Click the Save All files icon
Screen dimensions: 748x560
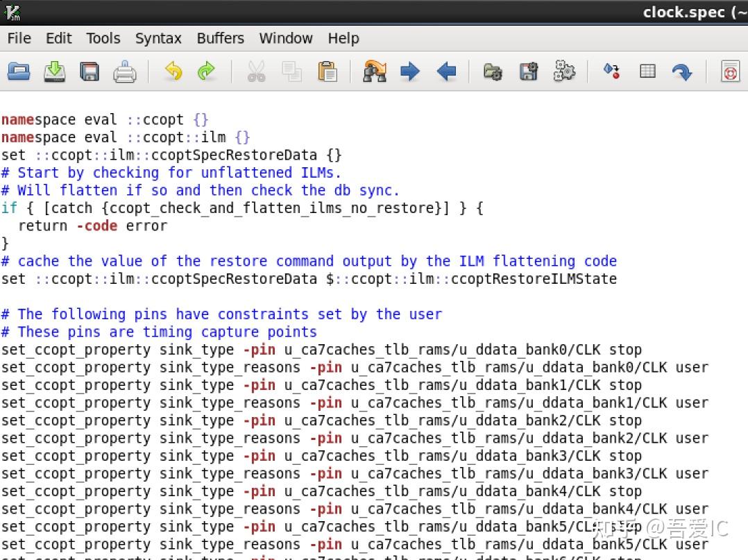(x=90, y=71)
